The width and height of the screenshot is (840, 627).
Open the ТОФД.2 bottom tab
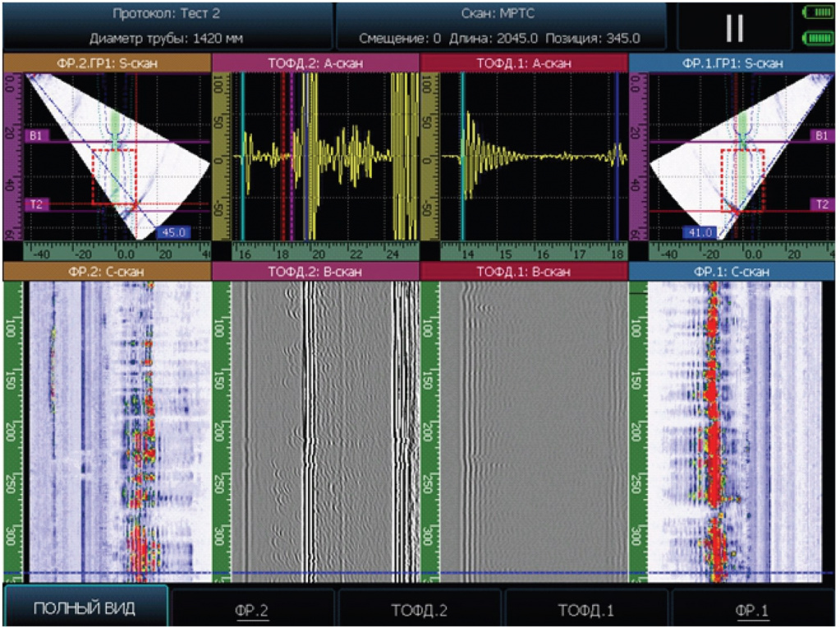[x=420, y=610]
